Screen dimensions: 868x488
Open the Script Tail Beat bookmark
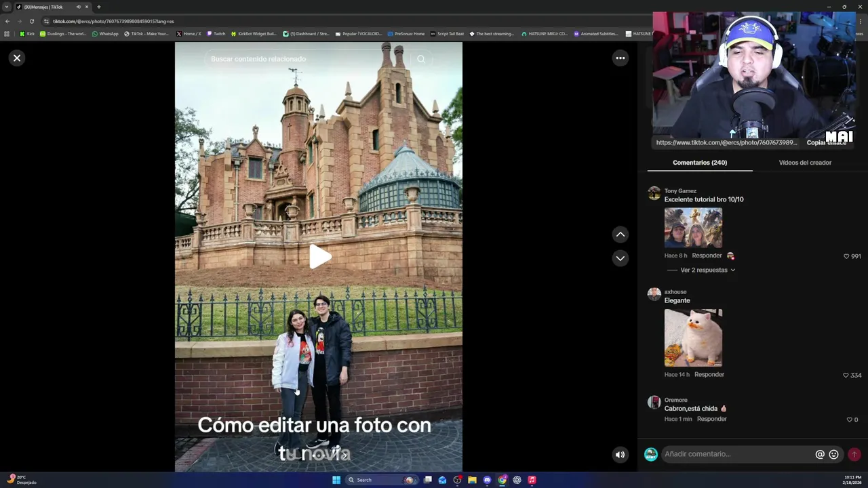click(447, 33)
